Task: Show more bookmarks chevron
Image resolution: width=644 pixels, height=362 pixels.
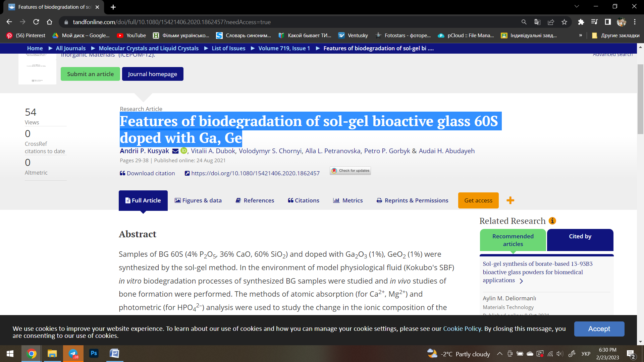Action: click(581, 36)
